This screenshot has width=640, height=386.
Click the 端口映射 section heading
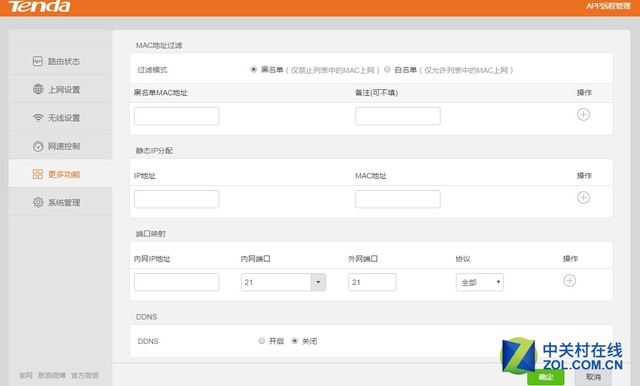pos(151,234)
